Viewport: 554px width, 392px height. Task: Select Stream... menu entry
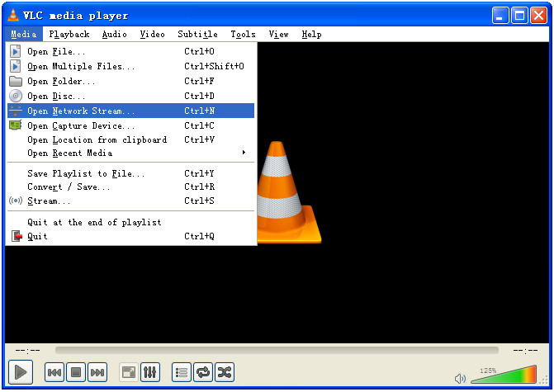pyautogui.click(x=130, y=201)
